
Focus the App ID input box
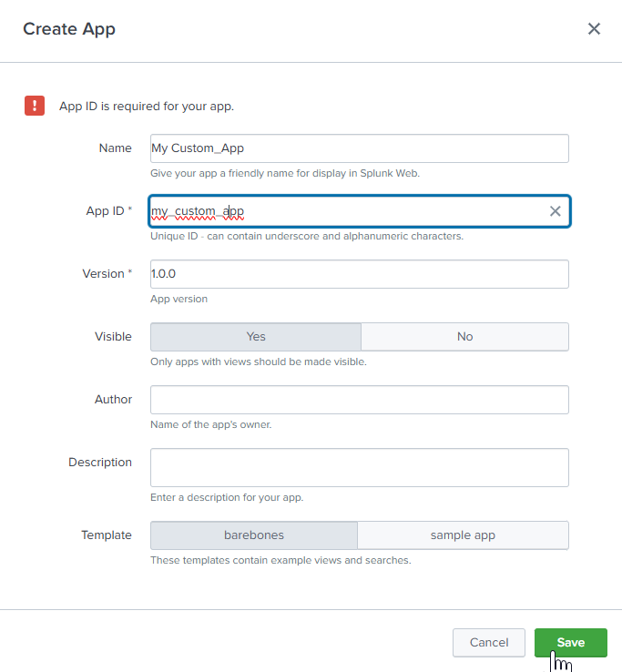point(346,211)
